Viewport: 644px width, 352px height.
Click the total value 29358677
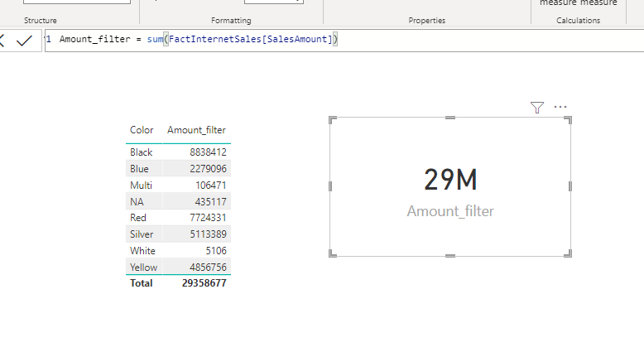pyautogui.click(x=204, y=283)
